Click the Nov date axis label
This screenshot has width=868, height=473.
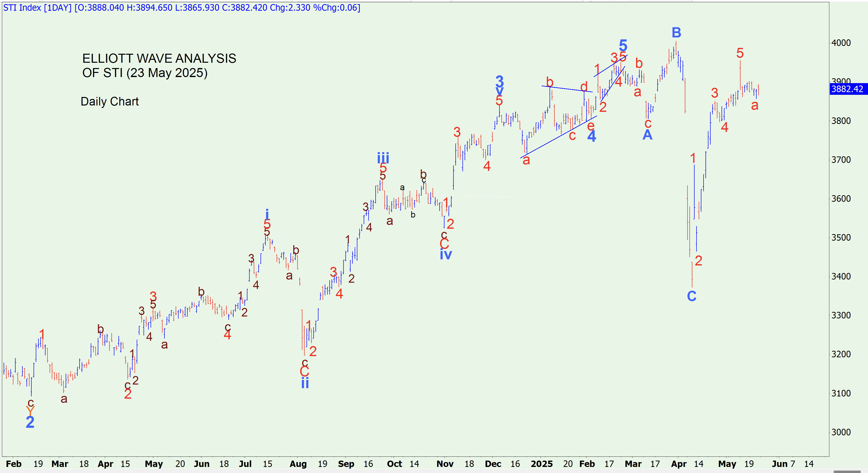445,464
